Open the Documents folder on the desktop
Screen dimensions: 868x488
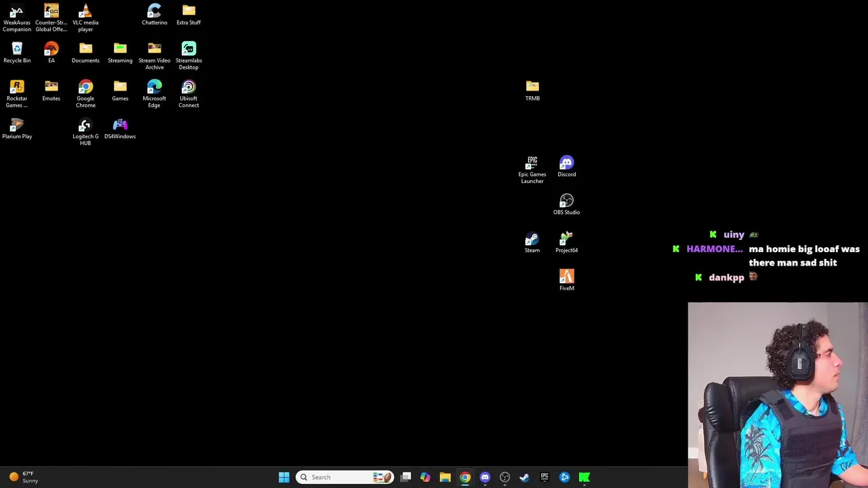click(x=85, y=53)
